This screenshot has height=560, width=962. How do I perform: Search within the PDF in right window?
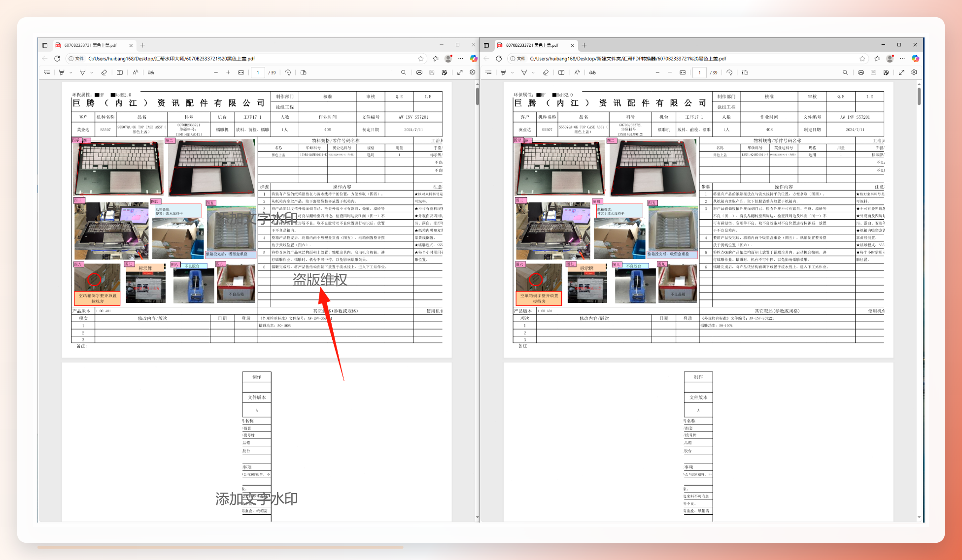[x=845, y=72]
